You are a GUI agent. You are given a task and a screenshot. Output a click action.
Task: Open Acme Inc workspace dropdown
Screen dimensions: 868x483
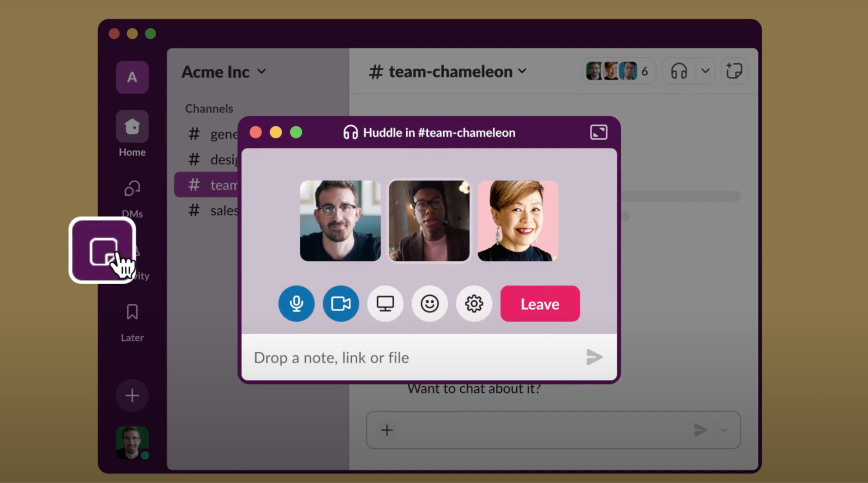coord(224,72)
